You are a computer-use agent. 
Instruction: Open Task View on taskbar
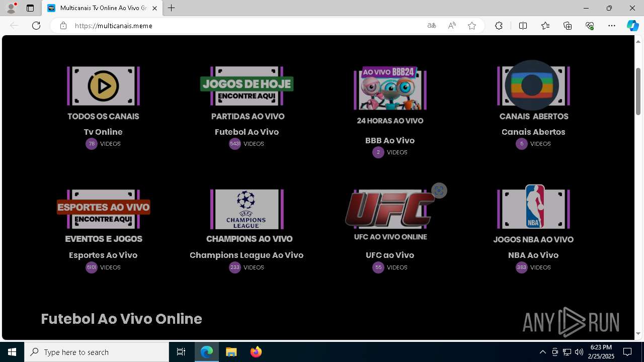pos(181,352)
